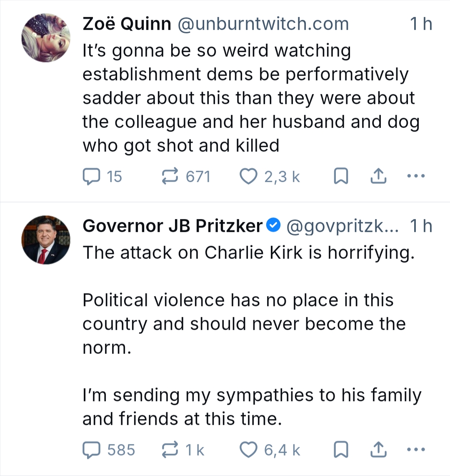Repost Zoë Quinn's post
Image resolution: width=450 pixels, height=476 pixels.
(170, 177)
